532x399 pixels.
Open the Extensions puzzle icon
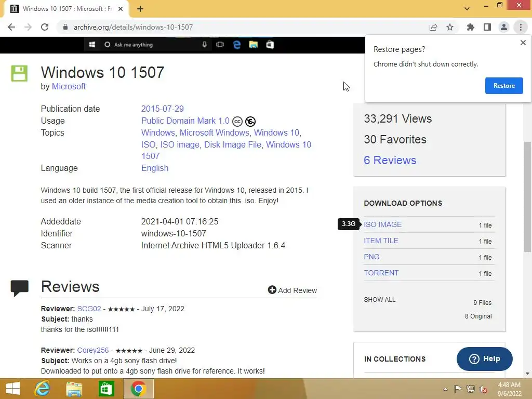click(470, 27)
